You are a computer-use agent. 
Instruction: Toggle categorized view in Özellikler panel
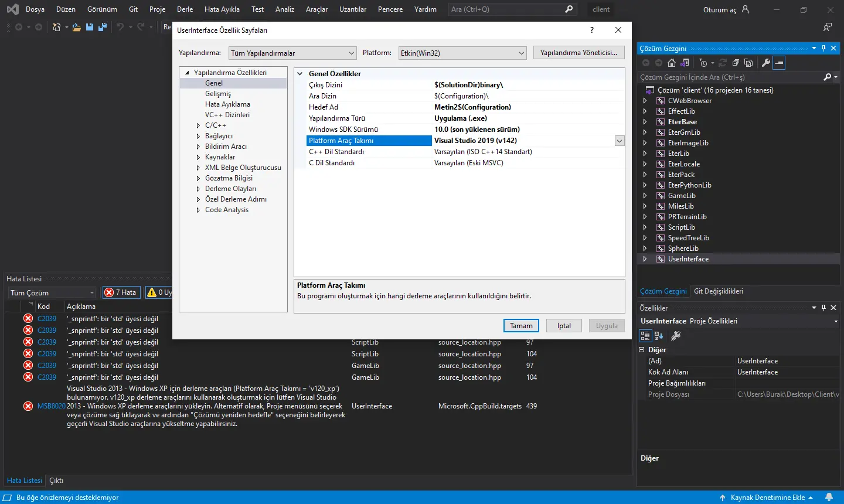[645, 336]
